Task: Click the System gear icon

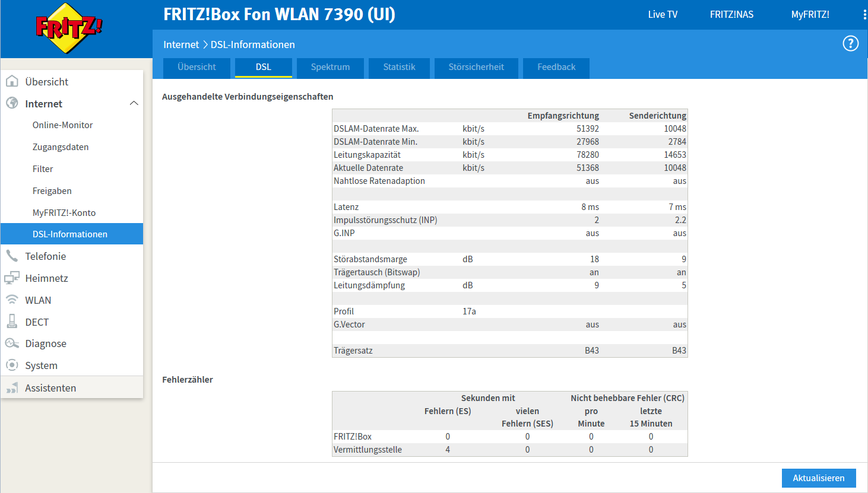Action: 12,365
